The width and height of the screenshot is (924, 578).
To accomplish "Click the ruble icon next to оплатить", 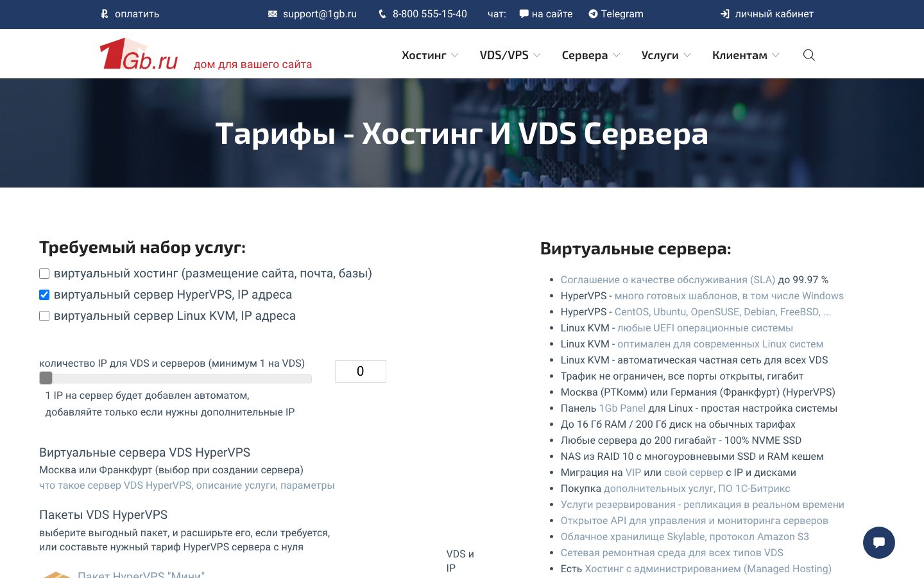I will point(105,13).
